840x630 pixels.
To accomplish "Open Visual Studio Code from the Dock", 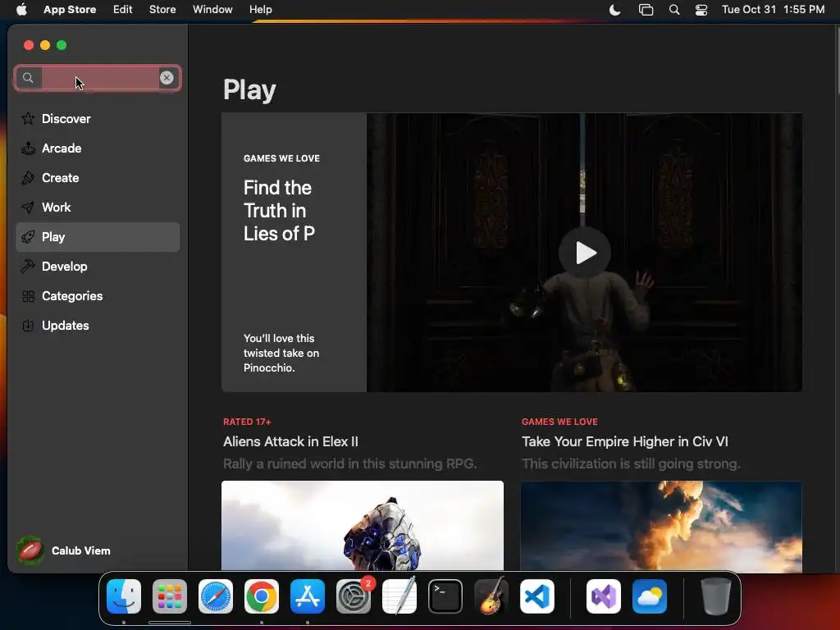I will pyautogui.click(x=537, y=596).
